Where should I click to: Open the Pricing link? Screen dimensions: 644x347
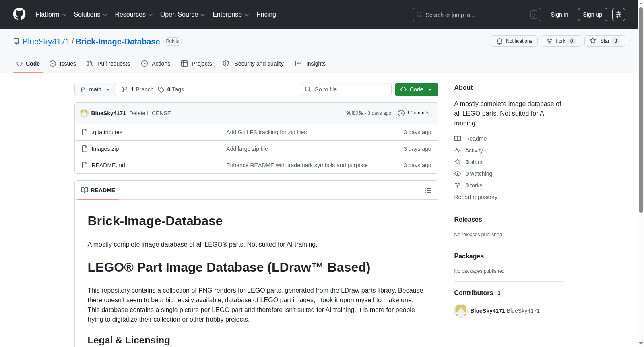[266, 15]
